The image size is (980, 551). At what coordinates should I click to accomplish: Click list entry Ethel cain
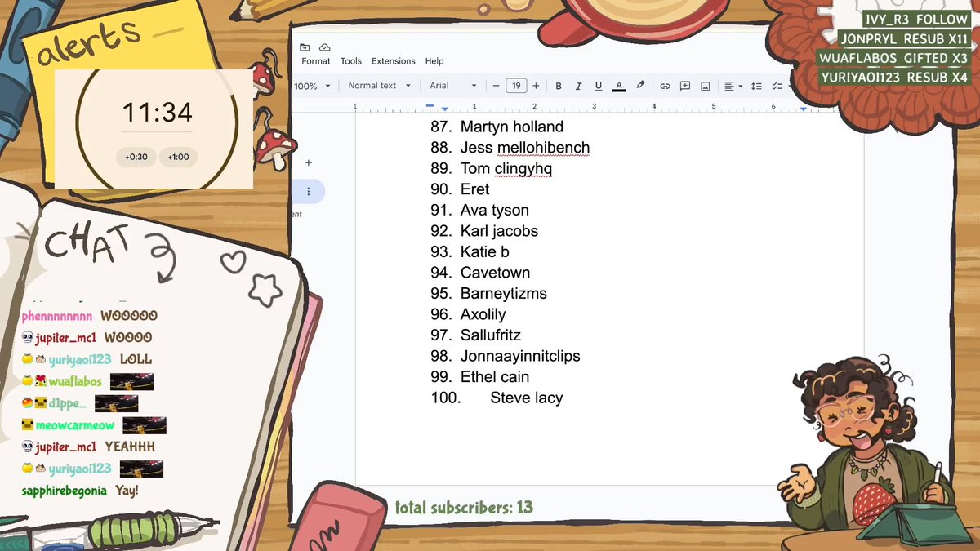pyautogui.click(x=495, y=377)
